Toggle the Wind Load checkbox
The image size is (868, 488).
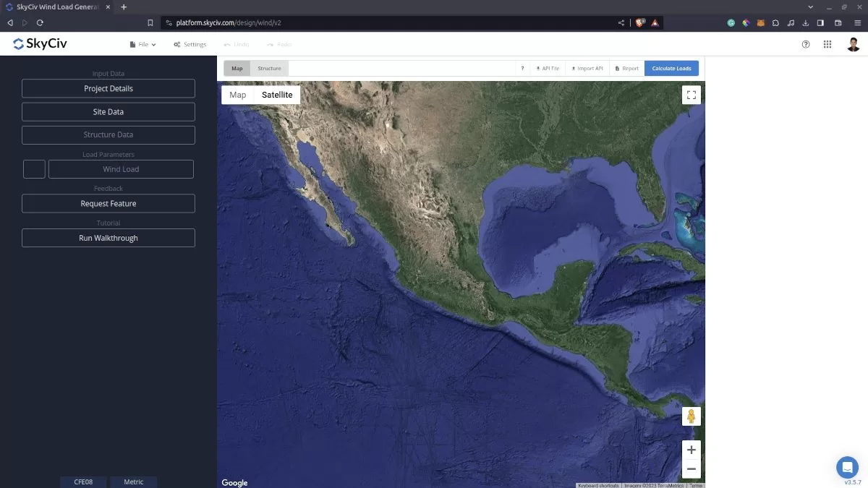coord(34,169)
